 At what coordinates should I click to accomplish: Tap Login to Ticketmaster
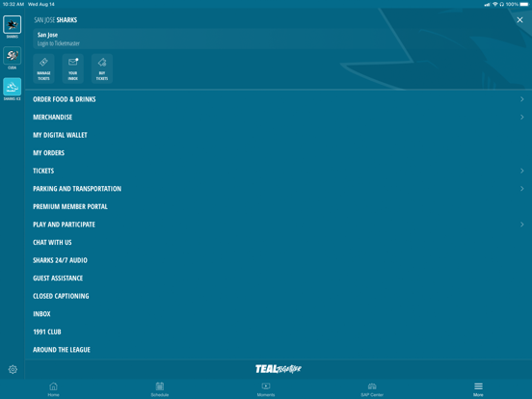59,43
